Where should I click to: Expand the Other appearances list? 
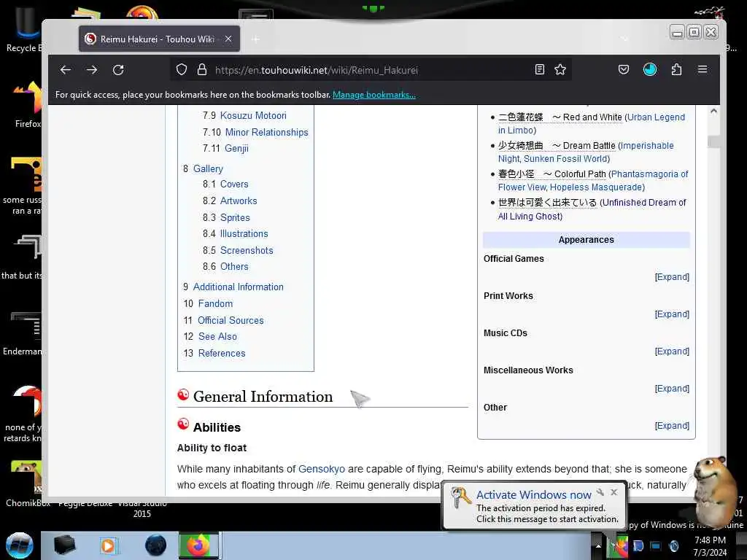pyautogui.click(x=672, y=425)
